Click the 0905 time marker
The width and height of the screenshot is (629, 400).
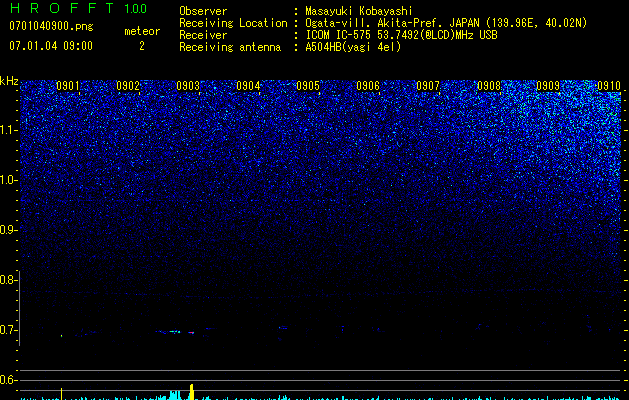coord(308,86)
